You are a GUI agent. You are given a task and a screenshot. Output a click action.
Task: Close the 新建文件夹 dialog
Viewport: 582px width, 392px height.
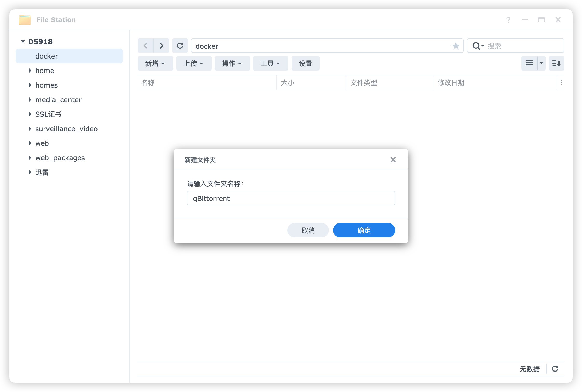click(x=393, y=160)
